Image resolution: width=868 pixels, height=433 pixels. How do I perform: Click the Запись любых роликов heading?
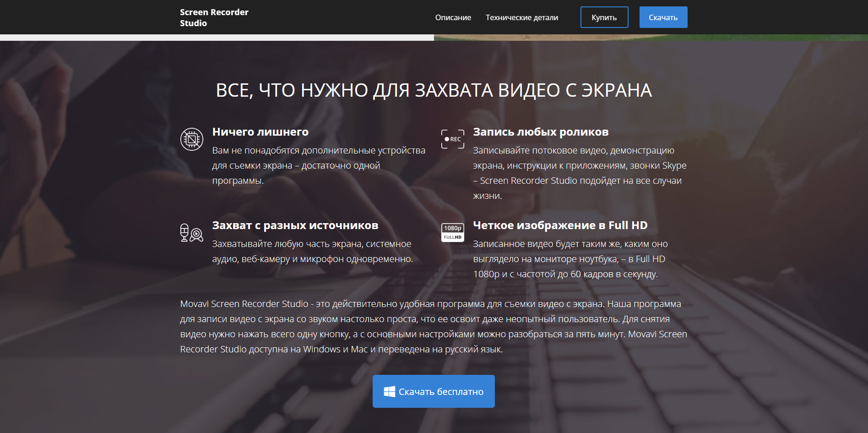[x=540, y=132]
